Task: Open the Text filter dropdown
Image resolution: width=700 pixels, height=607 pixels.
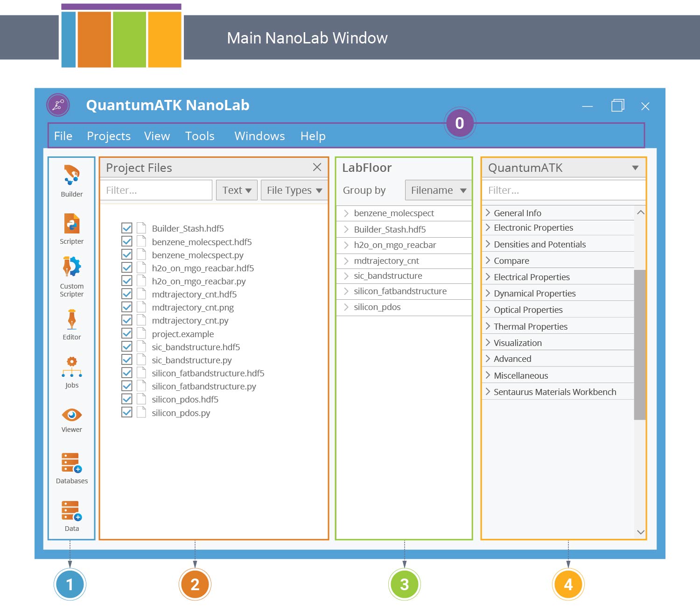Action: coord(237,190)
